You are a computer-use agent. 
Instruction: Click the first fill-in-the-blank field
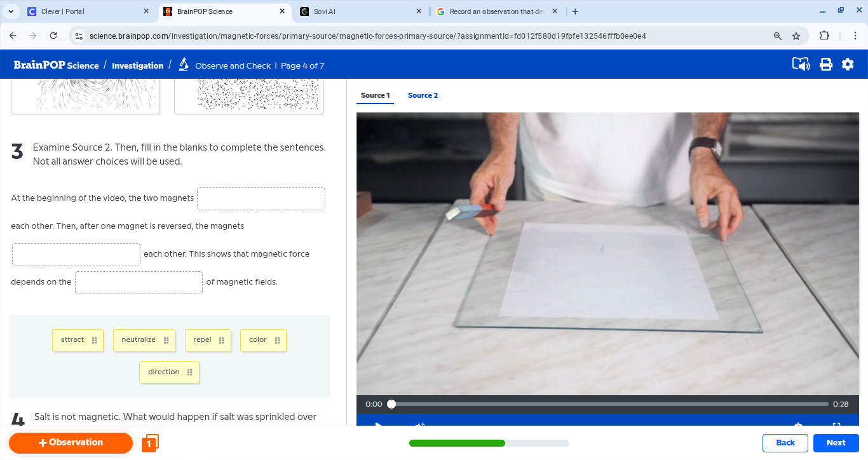[261, 198]
